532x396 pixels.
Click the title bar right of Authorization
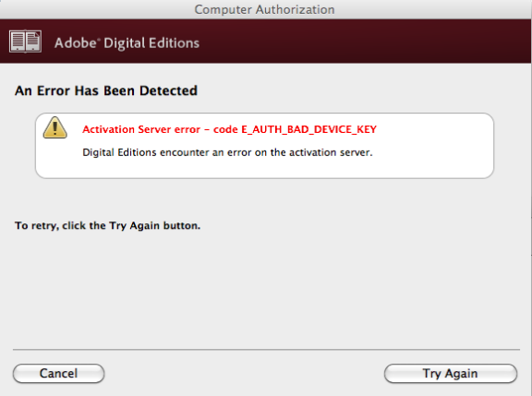pos(431,9)
